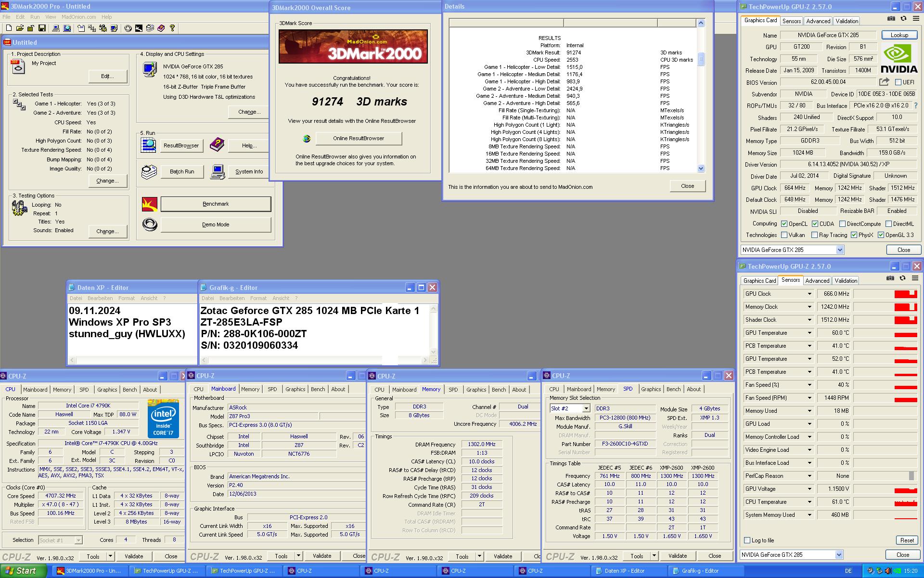Toggle the Ray Tracing checkbox

pyautogui.click(x=814, y=235)
